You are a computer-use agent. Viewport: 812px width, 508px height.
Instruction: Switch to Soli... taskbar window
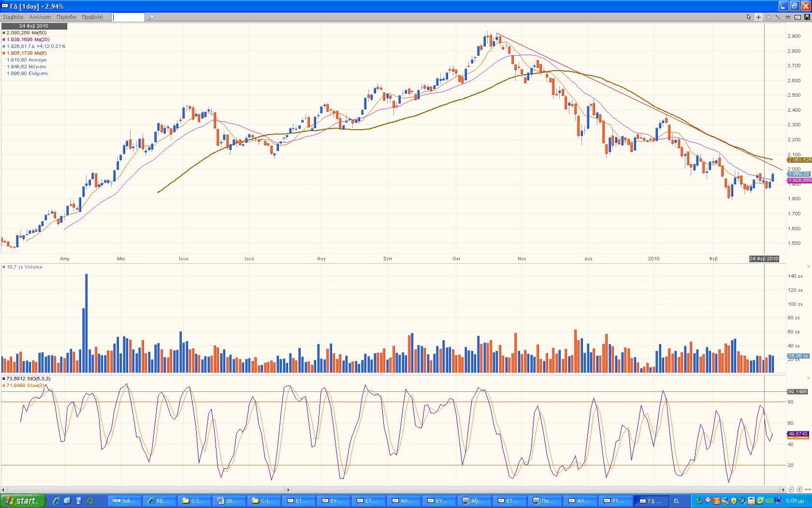[x=126, y=501]
